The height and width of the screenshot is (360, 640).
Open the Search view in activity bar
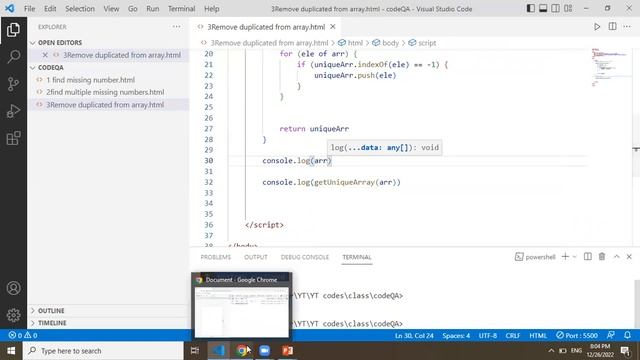(13, 56)
